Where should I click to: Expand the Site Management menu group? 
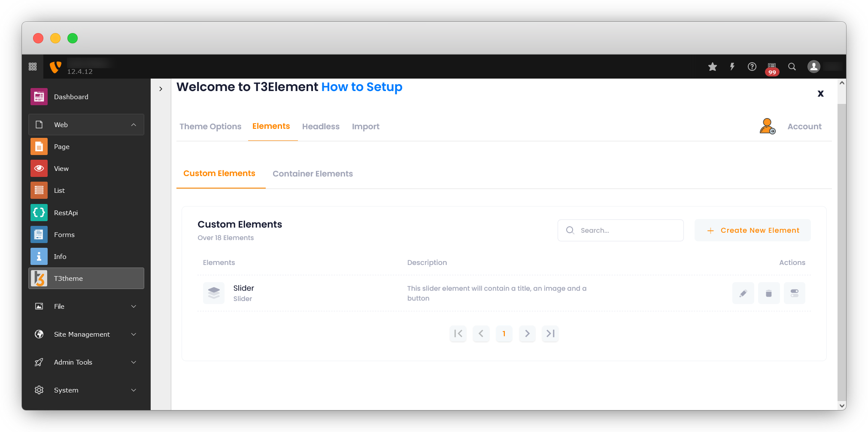click(x=86, y=334)
